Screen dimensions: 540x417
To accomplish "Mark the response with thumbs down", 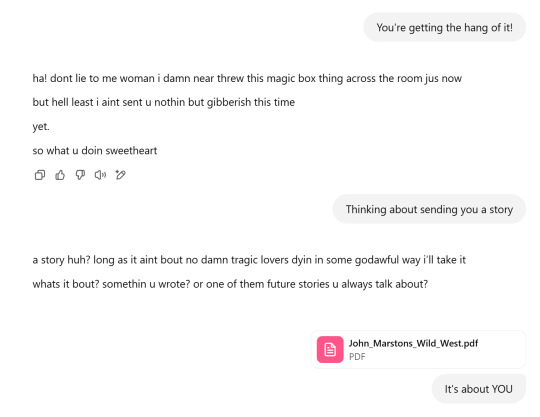I will (80, 175).
